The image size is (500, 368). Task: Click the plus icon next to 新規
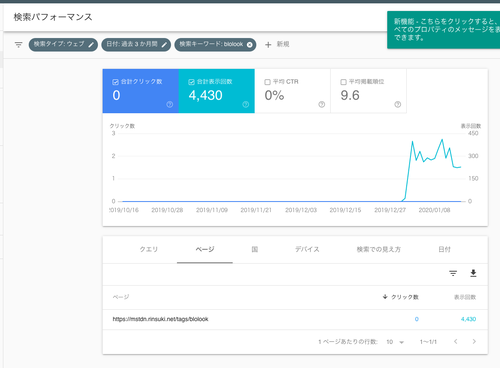click(x=268, y=45)
